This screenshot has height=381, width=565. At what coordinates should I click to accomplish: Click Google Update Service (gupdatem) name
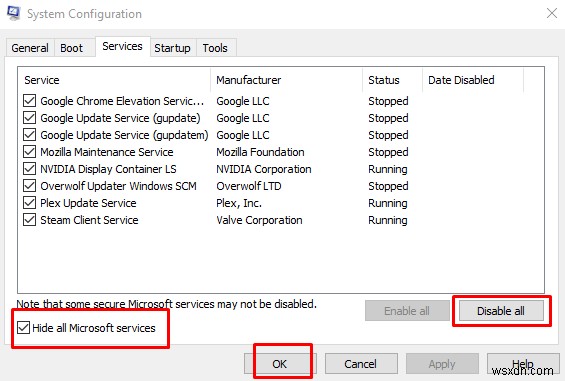[x=124, y=135]
